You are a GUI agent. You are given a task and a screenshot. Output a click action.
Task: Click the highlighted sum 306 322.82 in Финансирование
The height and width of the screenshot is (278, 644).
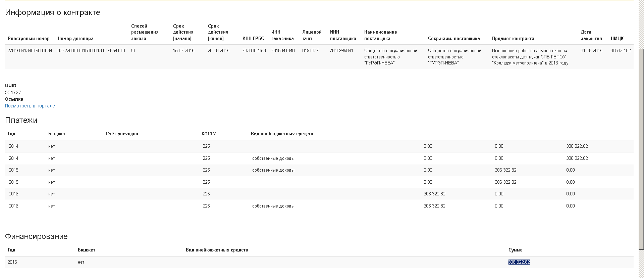519,262
